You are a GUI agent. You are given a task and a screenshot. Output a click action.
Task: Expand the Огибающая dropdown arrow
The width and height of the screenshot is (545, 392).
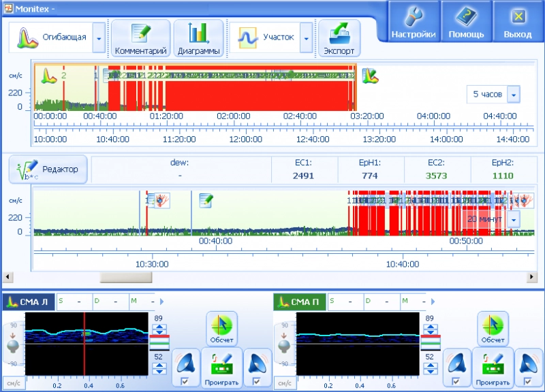pyautogui.click(x=99, y=38)
